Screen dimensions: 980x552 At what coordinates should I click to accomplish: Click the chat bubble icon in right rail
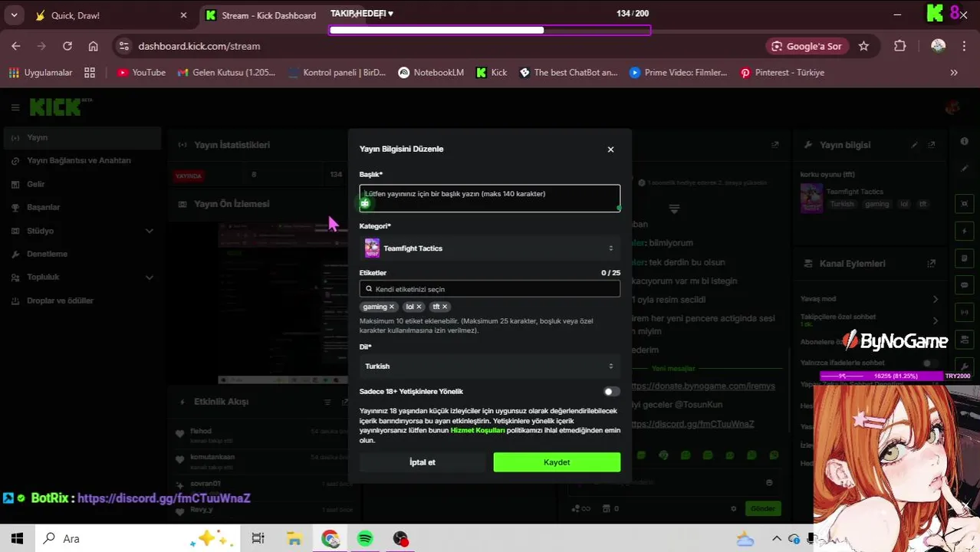965,285
